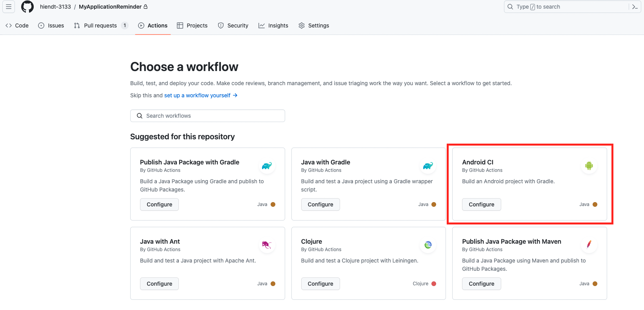Click the Clojure logo icon
Screen dimensions: 644x310
click(428, 245)
